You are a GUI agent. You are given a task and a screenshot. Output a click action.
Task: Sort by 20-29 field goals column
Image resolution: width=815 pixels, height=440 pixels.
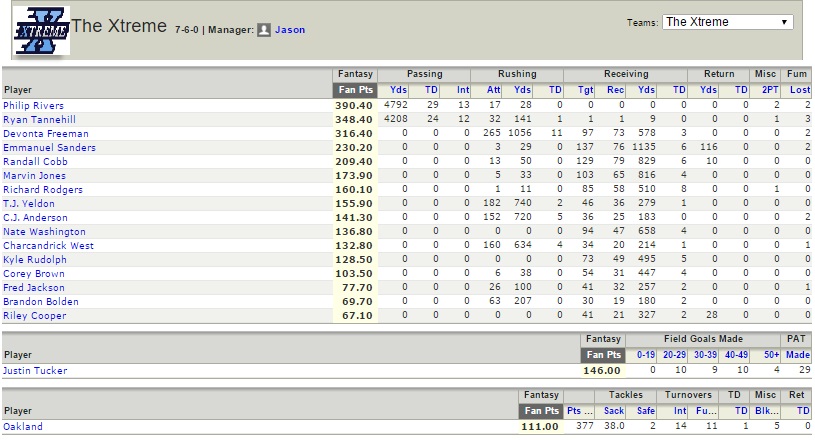click(675, 355)
